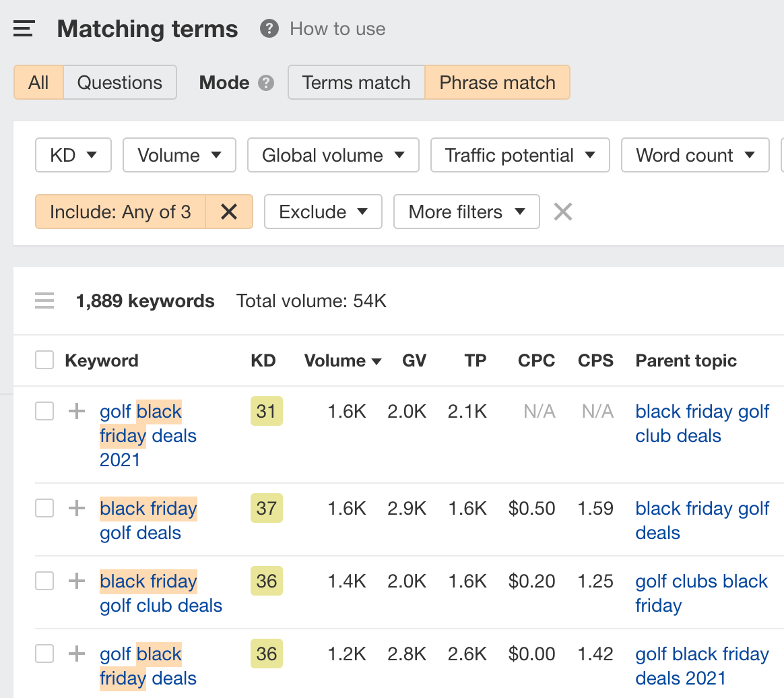The height and width of the screenshot is (698, 784).
Task: Check the box for golf black friday deals 2021
Action: tap(44, 411)
